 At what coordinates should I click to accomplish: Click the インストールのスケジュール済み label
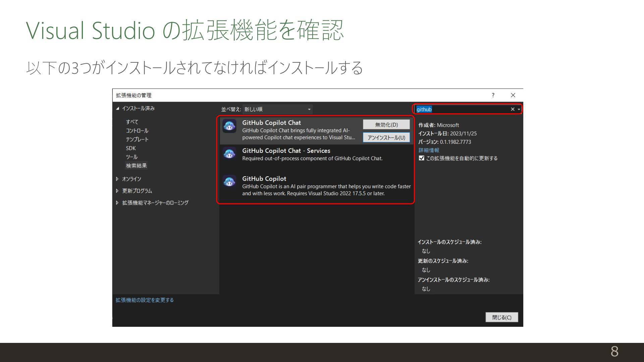pyautogui.click(x=449, y=242)
